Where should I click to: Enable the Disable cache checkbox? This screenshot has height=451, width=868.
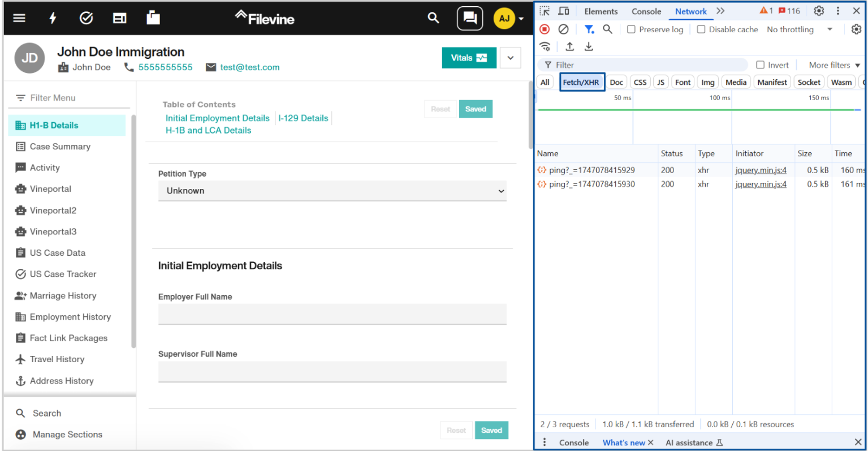click(x=701, y=29)
